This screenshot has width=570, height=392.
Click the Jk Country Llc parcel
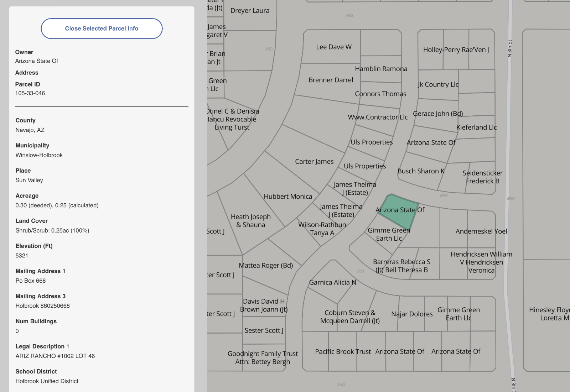point(438,85)
